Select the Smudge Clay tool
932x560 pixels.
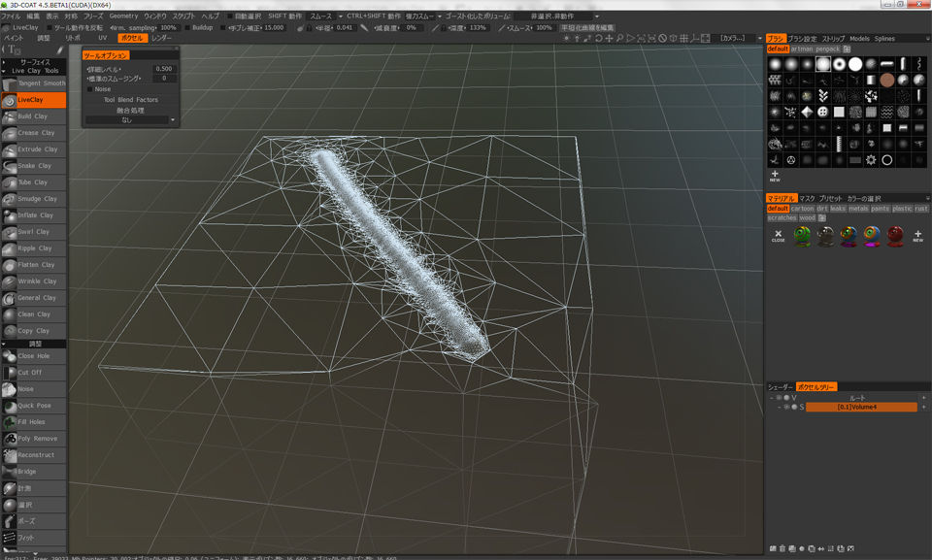pyautogui.click(x=34, y=199)
